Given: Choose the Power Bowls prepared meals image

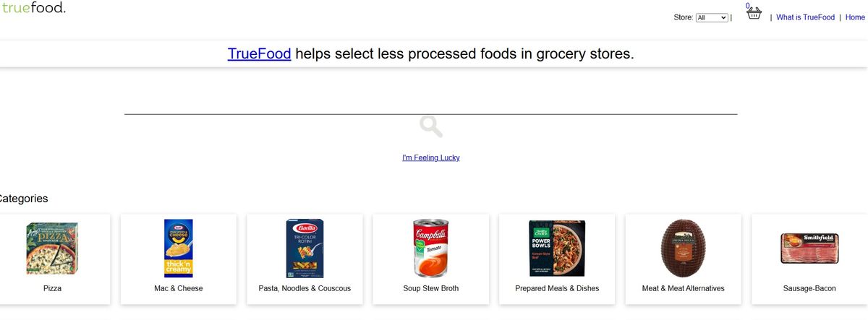Looking at the screenshot, I should click(x=557, y=248).
